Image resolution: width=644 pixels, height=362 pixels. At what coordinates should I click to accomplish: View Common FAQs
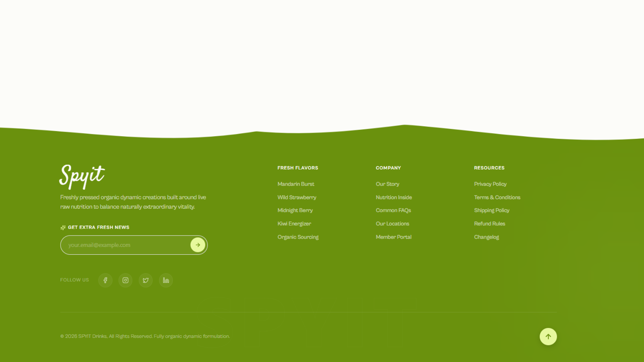tap(393, 210)
